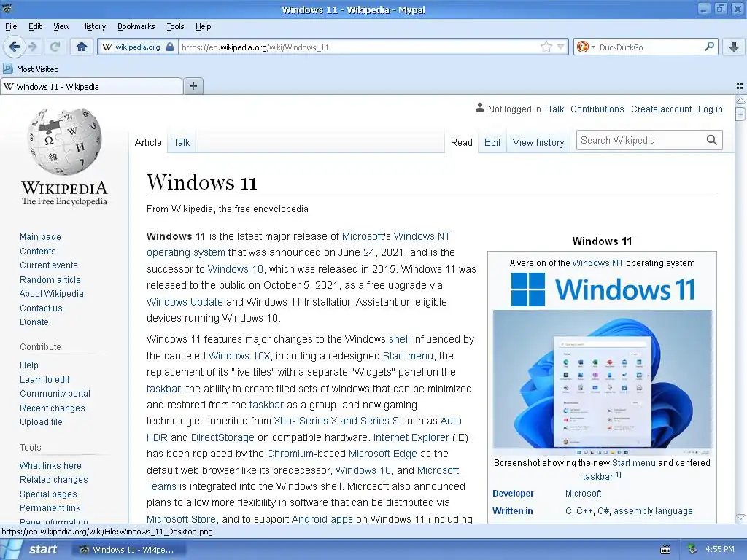Open the URL history dropdown arrow
Viewport: 747px width, 560px height.
(561, 47)
